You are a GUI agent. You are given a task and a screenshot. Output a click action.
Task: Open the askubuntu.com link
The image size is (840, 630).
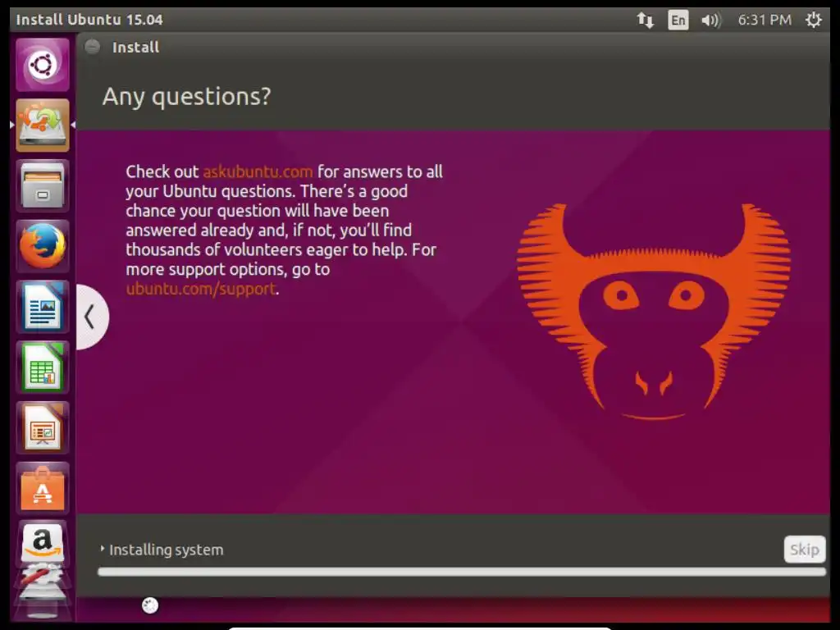click(x=258, y=171)
